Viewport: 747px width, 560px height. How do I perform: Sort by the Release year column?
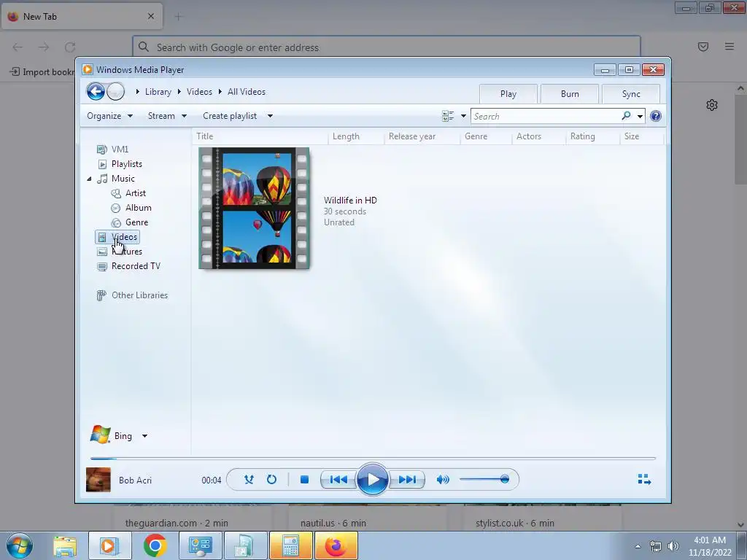[x=422, y=136]
